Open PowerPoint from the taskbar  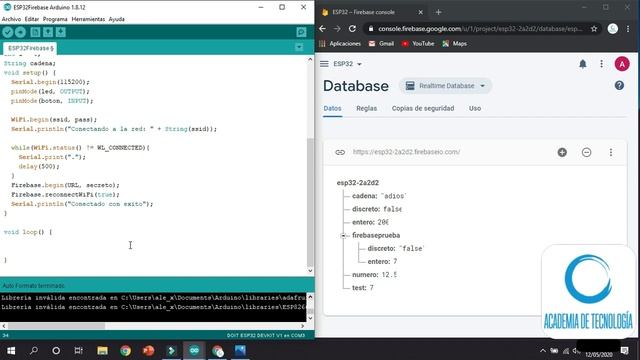pyautogui.click(x=149, y=351)
